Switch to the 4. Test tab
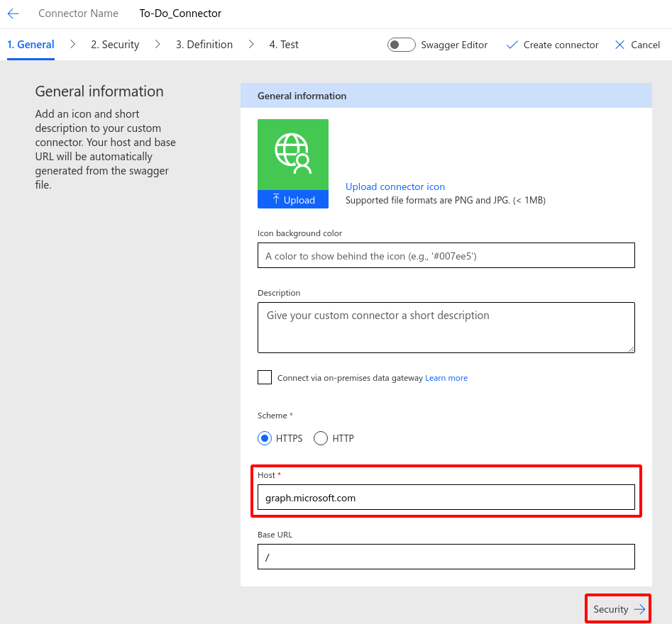The height and width of the screenshot is (624, 672). pyautogui.click(x=284, y=45)
